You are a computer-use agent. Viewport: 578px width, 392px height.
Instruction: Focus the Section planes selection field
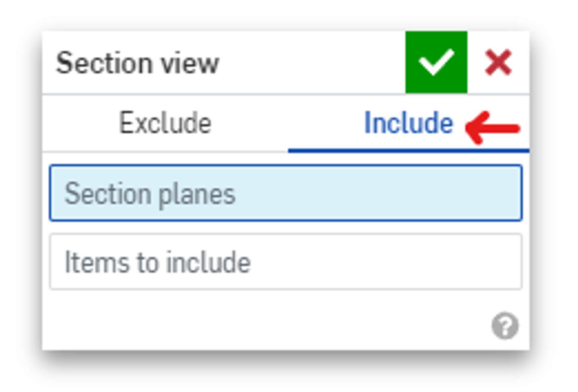(x=285, y=193)
